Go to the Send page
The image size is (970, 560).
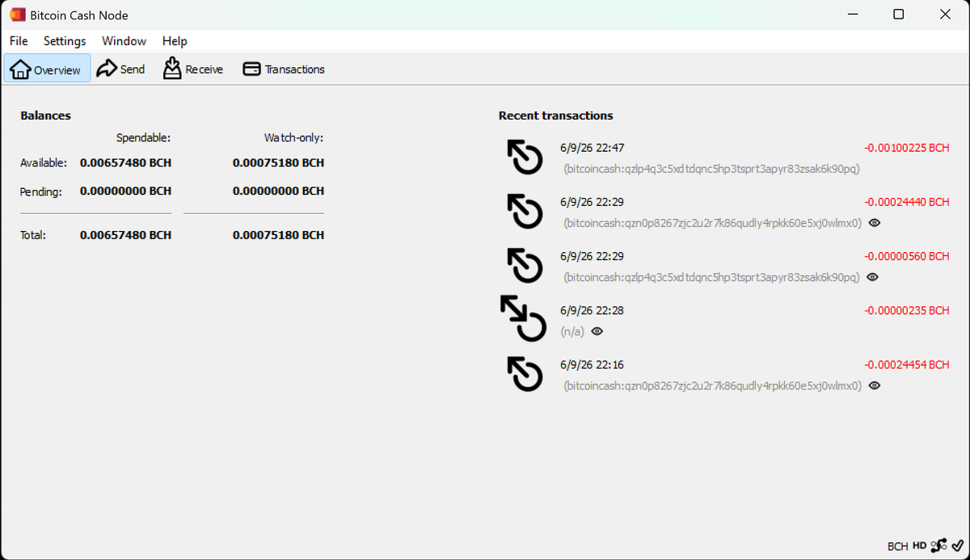121,69
